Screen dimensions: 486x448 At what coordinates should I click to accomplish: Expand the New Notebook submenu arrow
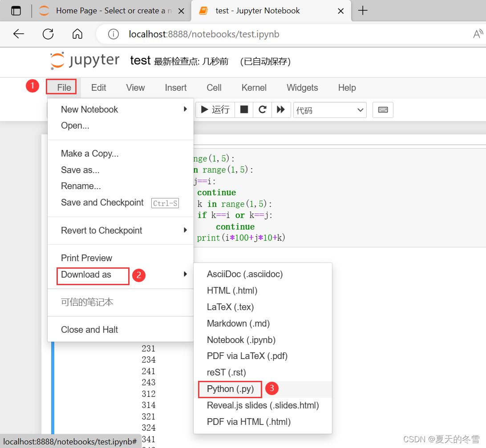pyautogui.click(x=185, y=109)
